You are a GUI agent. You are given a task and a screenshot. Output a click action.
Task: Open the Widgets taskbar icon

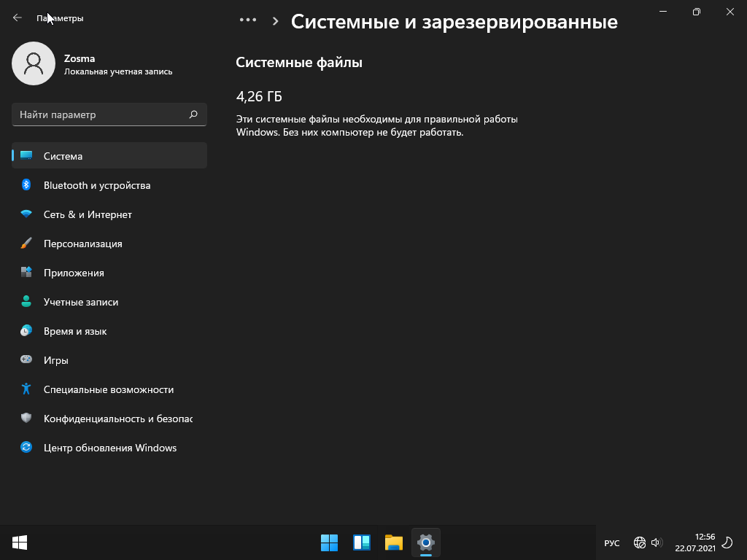[x=362, y=542]
